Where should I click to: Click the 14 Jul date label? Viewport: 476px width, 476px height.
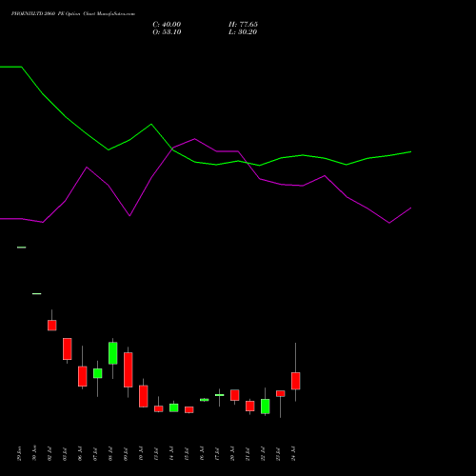point(171,453)
